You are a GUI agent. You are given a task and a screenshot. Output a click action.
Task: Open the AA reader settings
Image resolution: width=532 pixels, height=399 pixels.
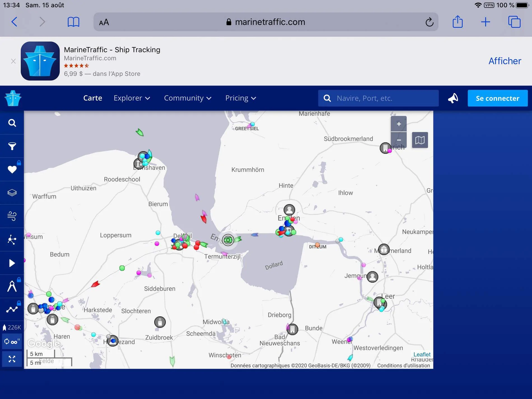click(104, 22)
